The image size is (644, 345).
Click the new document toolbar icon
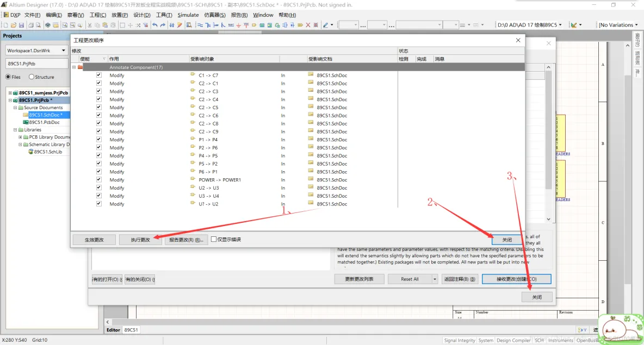[6, 25]
